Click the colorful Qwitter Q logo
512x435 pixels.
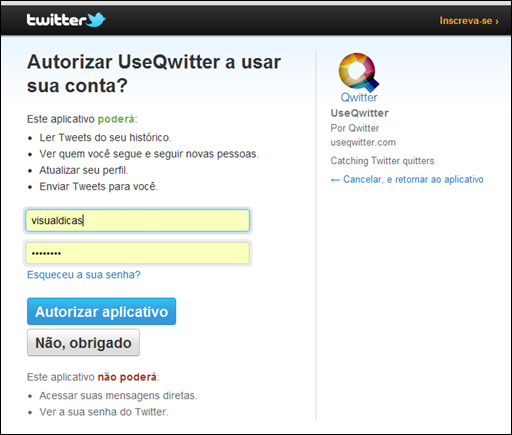(359, 72)
